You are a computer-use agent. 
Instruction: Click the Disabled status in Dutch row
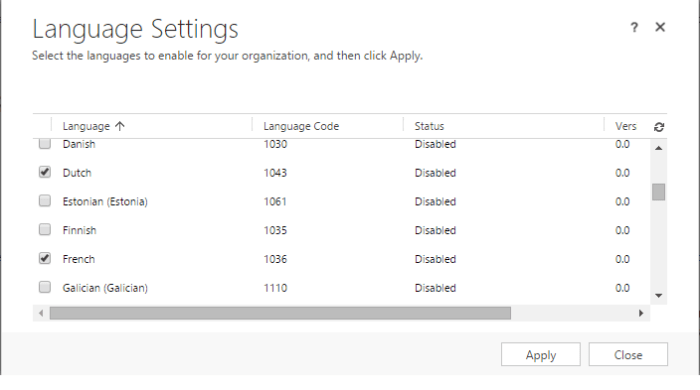(435, 173)
